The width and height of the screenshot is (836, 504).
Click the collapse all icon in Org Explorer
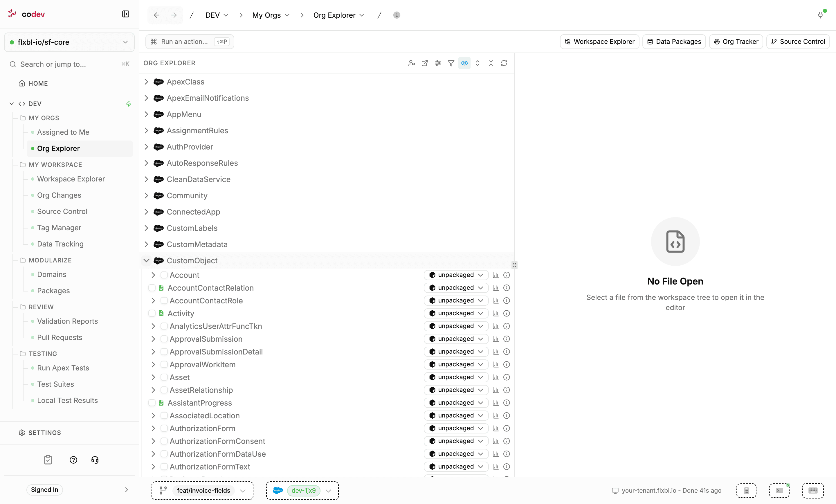coord(491,63)
